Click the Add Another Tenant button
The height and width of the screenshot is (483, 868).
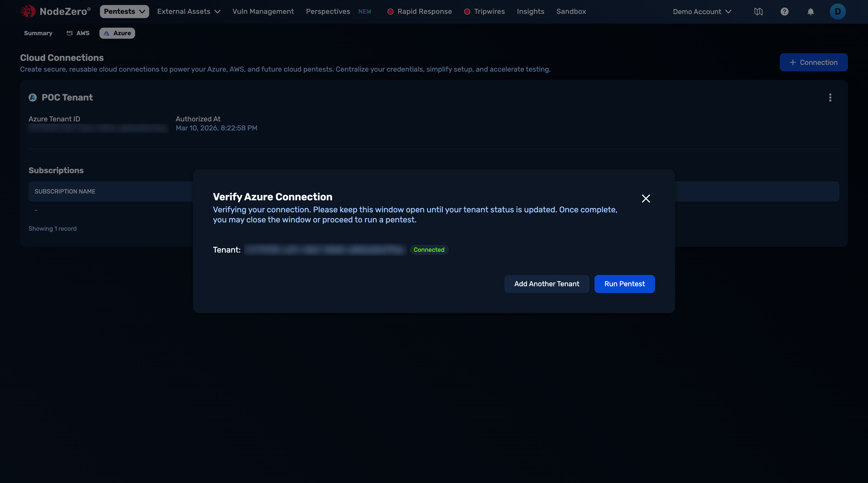coord(547,283)
